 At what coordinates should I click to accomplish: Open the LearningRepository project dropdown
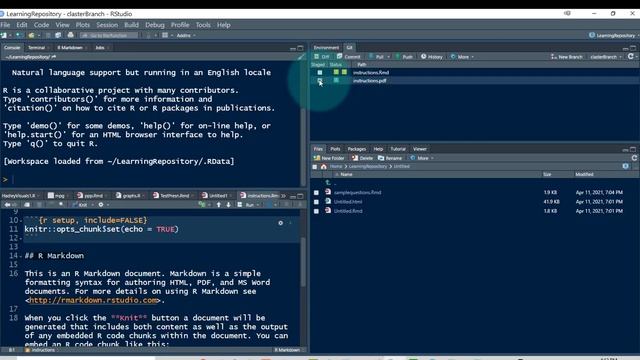coord(613,36)
